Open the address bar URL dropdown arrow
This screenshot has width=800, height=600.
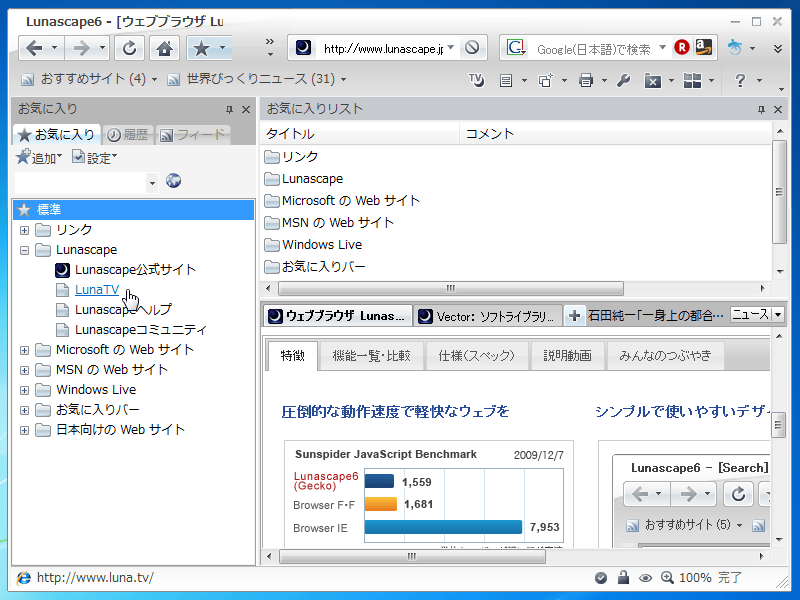click(451, 47)
